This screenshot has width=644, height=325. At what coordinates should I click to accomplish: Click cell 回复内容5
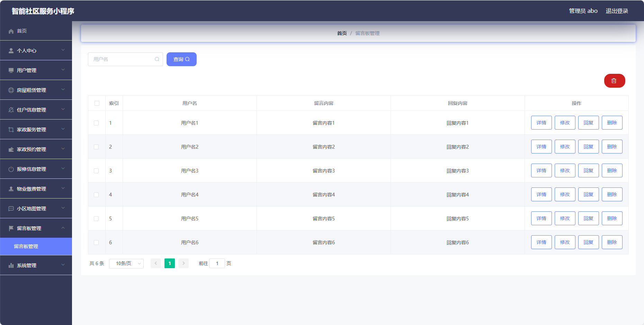(x=458, y=219)
